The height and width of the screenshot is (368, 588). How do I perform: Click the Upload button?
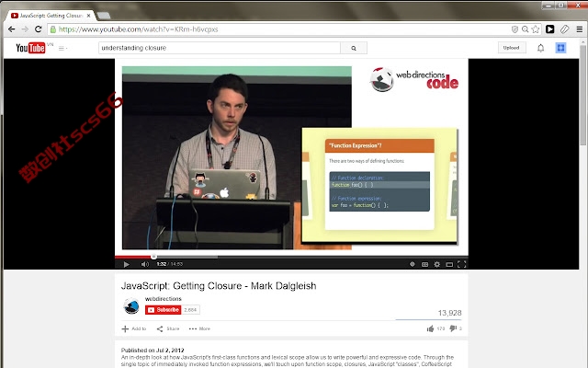pos(512,48)
